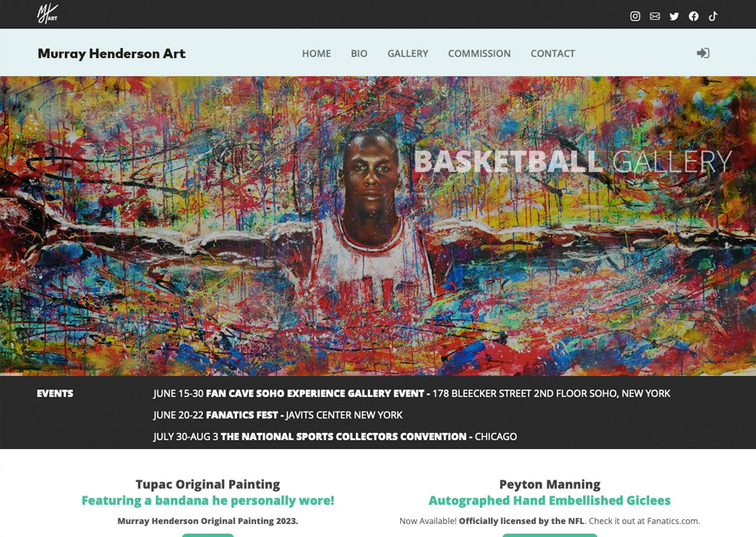This screenshot has width=756, height=537.
Task: Click the EVENTS label
Action: [x=55, y=394]
